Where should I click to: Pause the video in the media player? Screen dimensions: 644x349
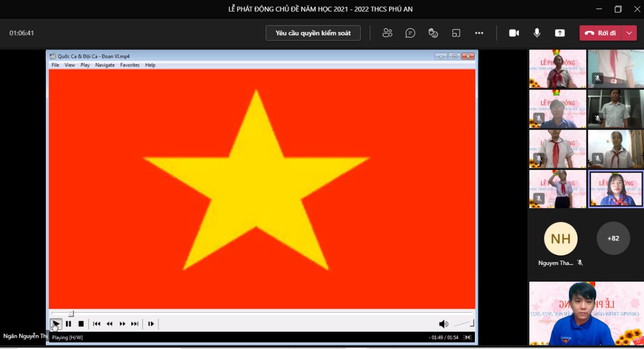(68, 324)
